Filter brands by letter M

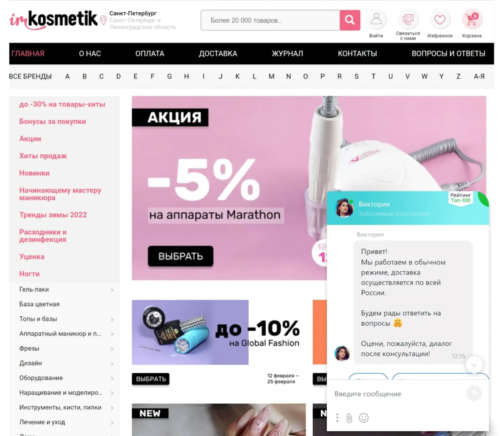(271, 76)
